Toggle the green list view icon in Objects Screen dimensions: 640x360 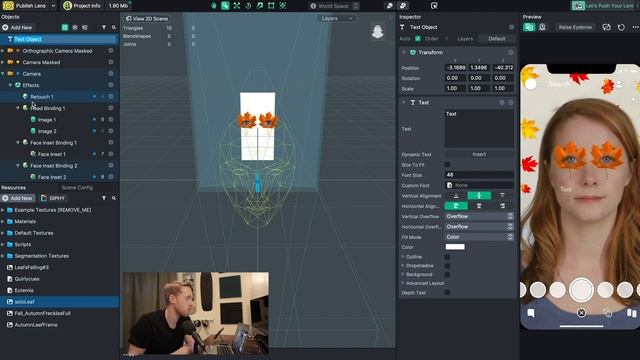(64, 27)
